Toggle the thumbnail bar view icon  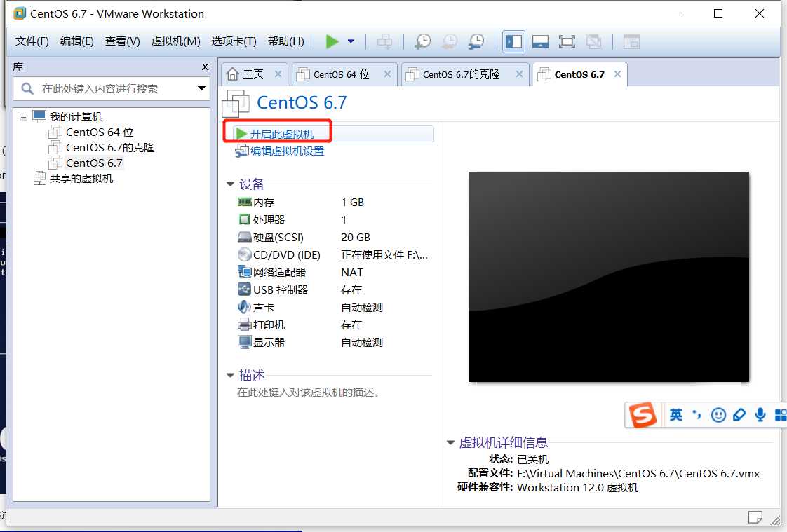click(540, 41)
